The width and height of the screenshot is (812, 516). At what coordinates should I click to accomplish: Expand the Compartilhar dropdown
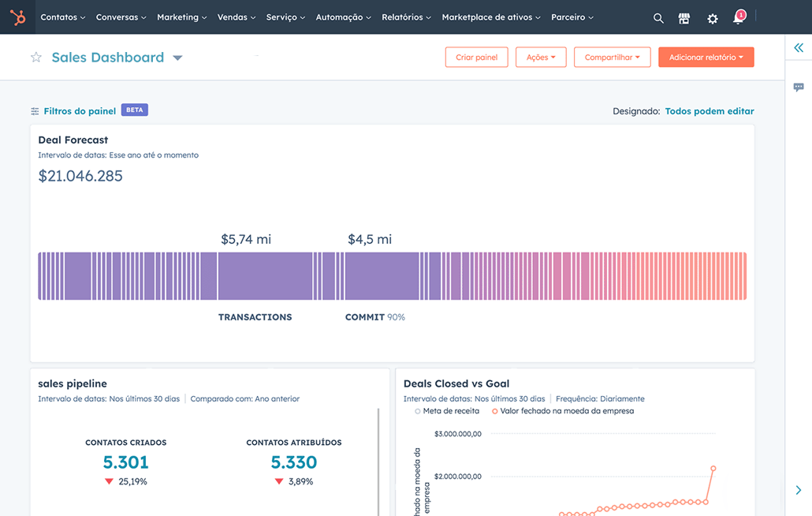coord(612,58)
